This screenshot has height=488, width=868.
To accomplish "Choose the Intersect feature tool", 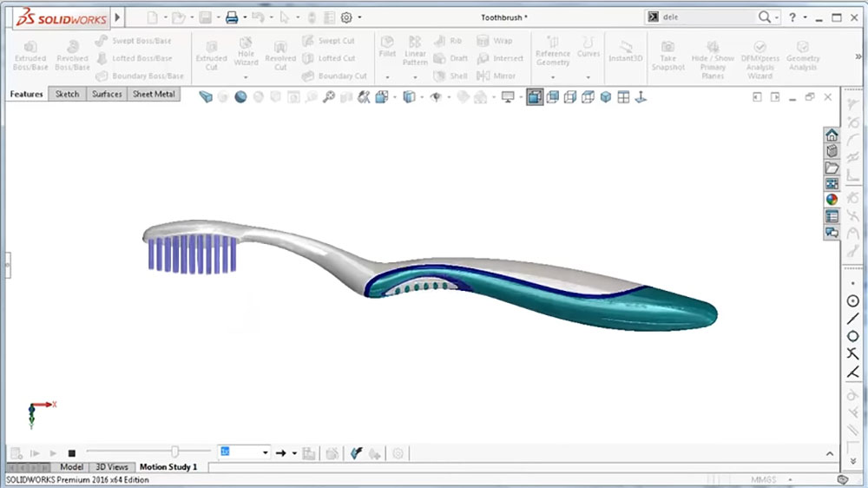I will [x=500, y=58].
